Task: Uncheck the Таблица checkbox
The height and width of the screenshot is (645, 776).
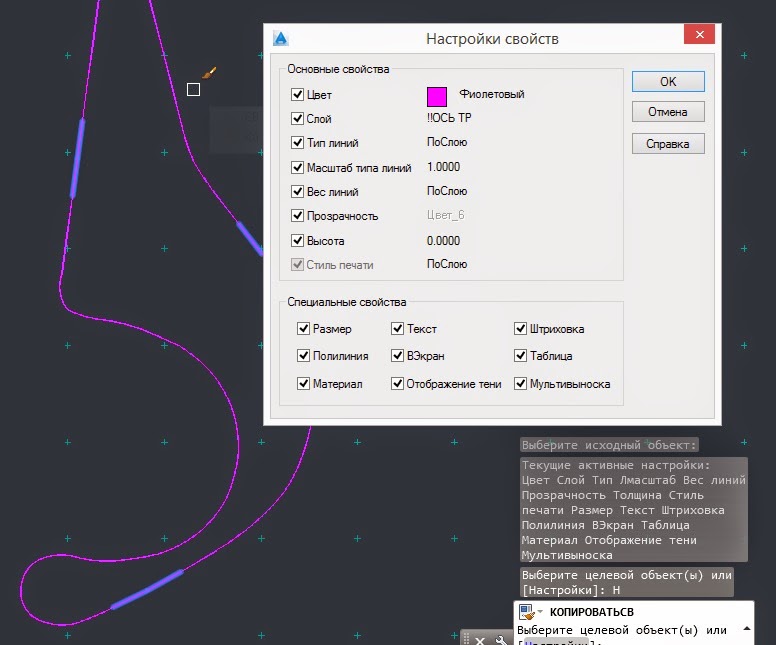Action: click(x=520, y=355)
